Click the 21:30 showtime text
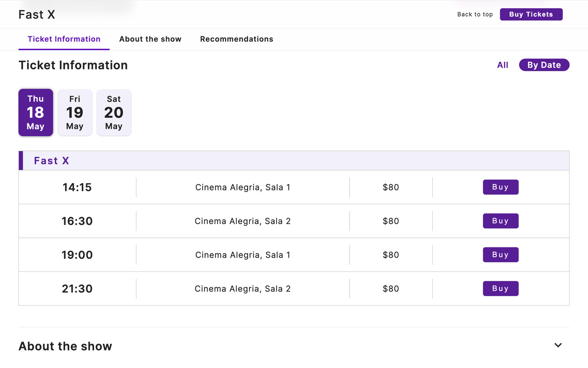This screenshot has width=588, height=368. pos(77,288)
